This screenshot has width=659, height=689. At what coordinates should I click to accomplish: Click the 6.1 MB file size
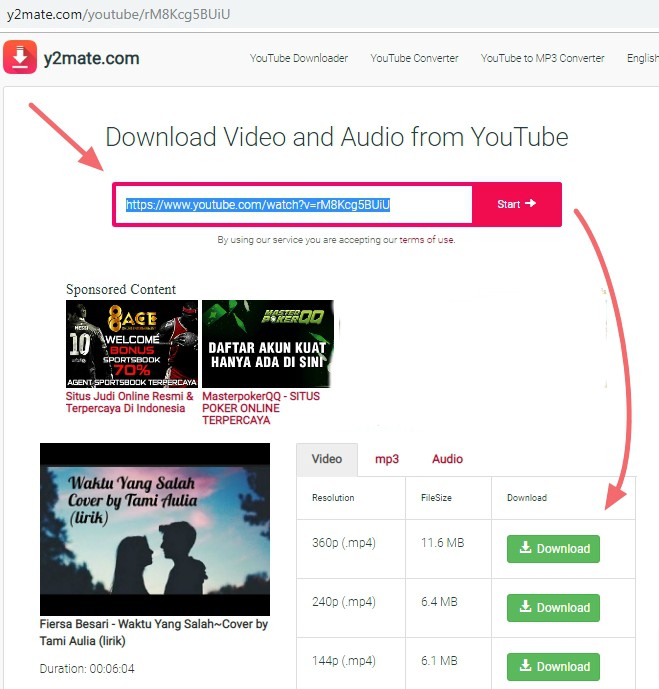tap(439, 661)
